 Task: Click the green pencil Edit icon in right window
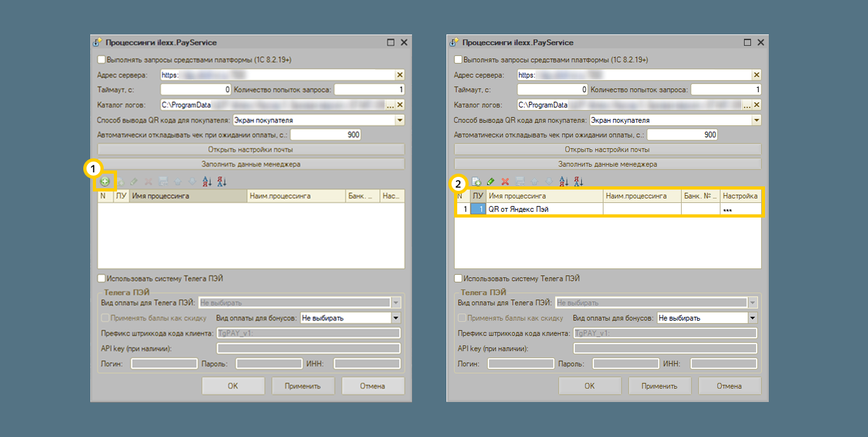pyautogui.click(x=491, y=182)
